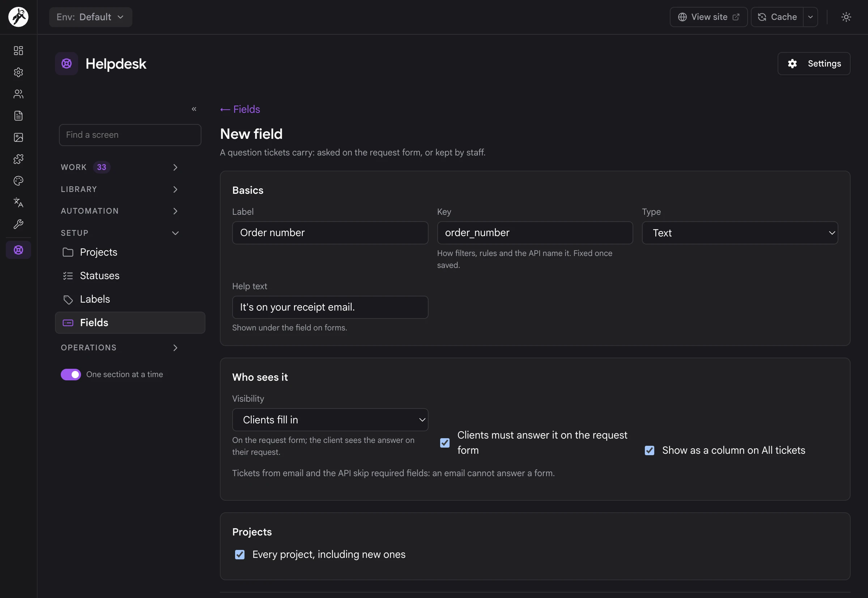Click the Help text input field

(x=330, y=308)
